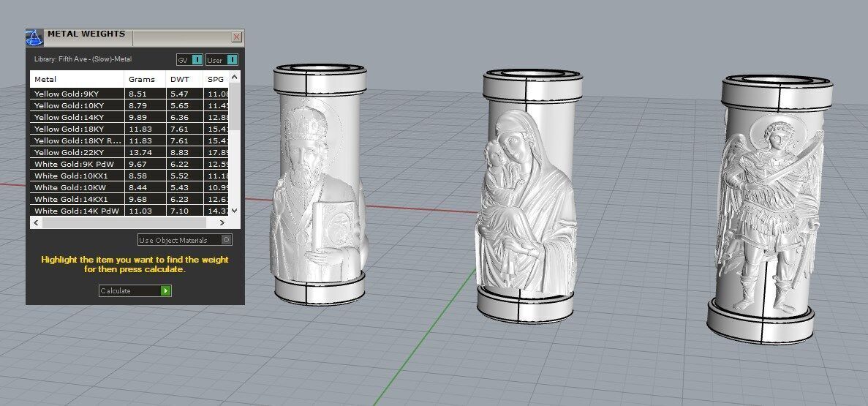Viewport: 868px width, 406px height.
Task: Toggle Use Object Materials option
Action: click(185, 240)
